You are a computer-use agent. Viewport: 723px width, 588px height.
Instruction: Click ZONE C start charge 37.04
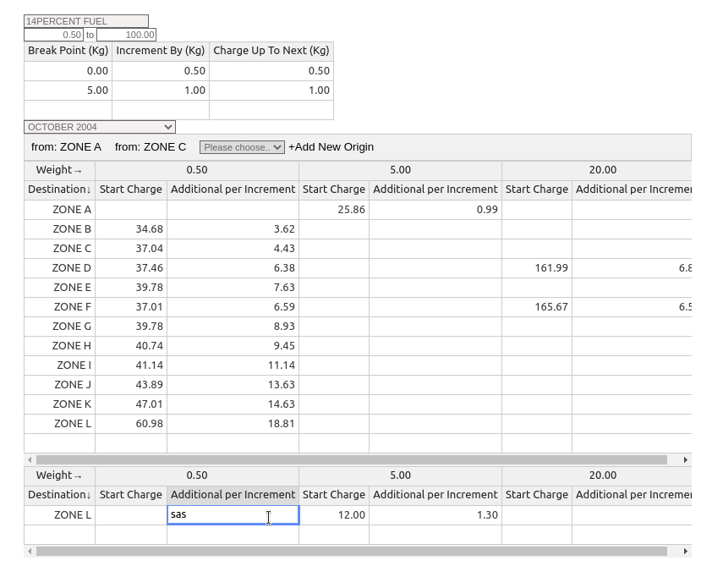tap(131, 249)
